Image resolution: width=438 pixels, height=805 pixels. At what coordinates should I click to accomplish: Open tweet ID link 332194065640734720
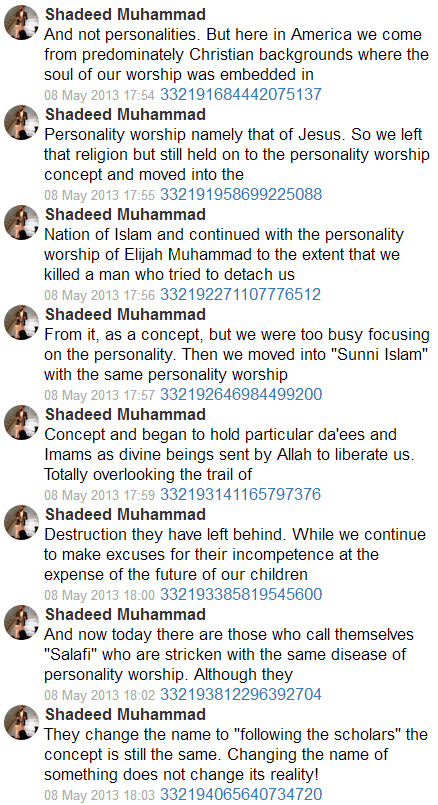point(241,795)
